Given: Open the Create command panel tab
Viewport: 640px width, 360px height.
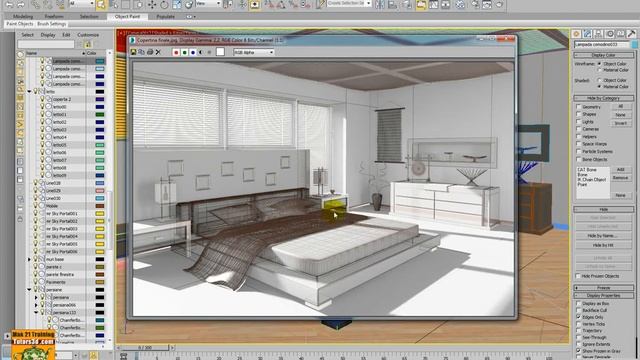Looking at the screenshot, I should coord(576,34).
